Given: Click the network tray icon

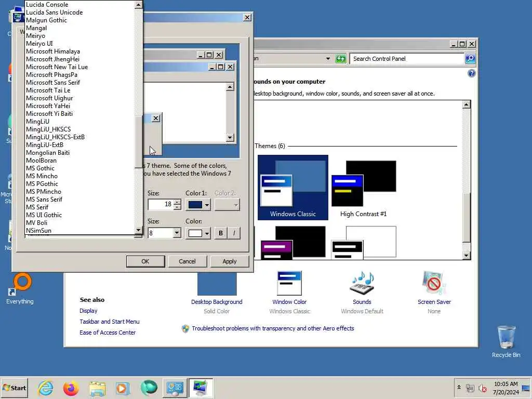Looking at the screenshot, I should coord(470,388).
